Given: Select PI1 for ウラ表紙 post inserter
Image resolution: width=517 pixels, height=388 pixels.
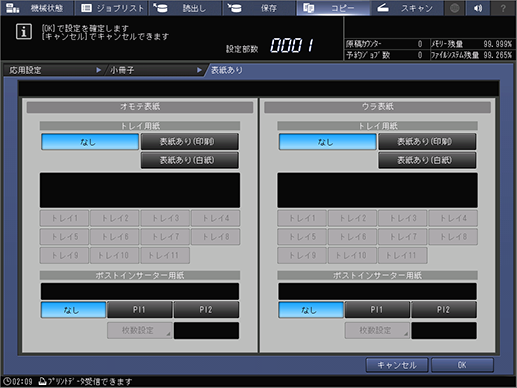Looking at the screenshot, I should 377,310.
